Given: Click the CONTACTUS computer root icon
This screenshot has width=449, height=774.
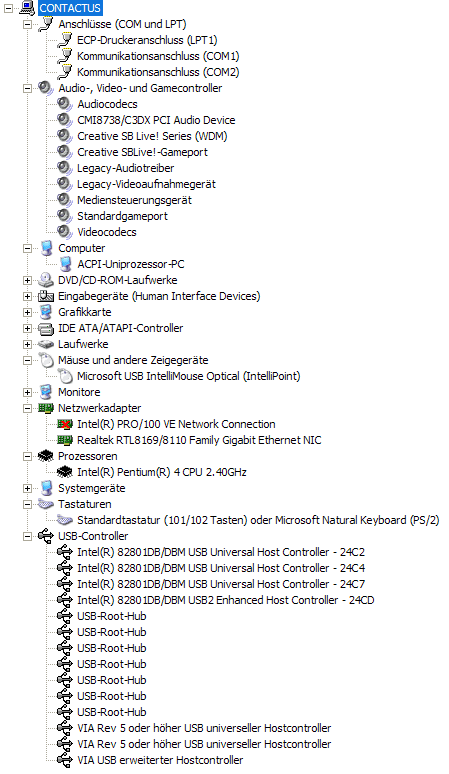Looking at the screenshot, I should point(27,8).
